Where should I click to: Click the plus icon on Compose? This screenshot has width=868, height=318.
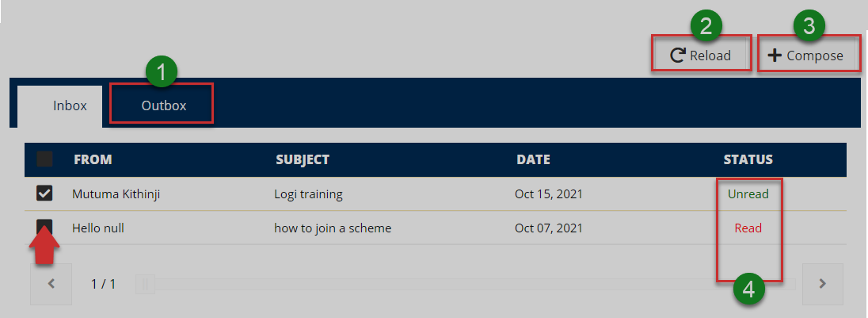pos(775,56)
